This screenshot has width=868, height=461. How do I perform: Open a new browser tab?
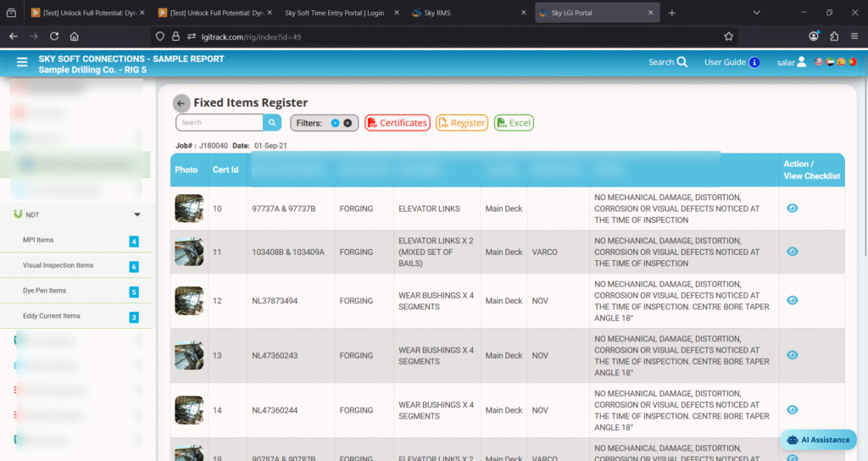(x=671, y=13)
